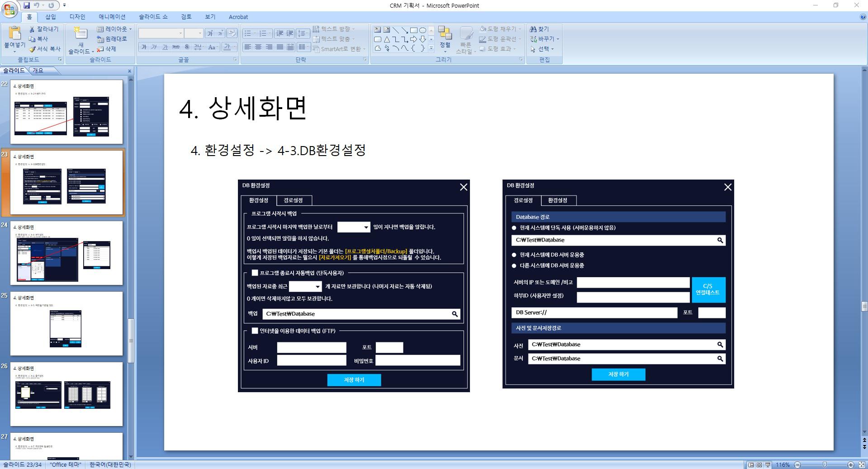Viewport: 868px width, 469px height.
Task: Open PowerPoint Help question mark icon
Action: point(863,17)
